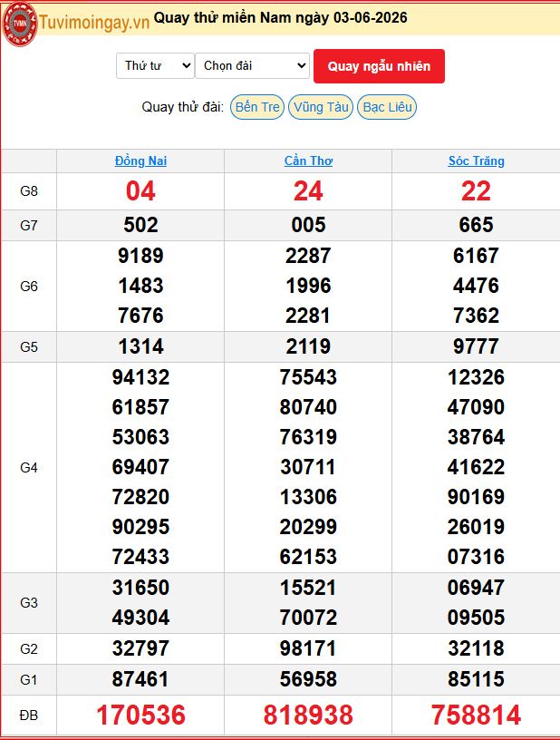Open the 'Cần Thơ' column header link
Viewport: 560px width, 740px height.
(308, 161)
